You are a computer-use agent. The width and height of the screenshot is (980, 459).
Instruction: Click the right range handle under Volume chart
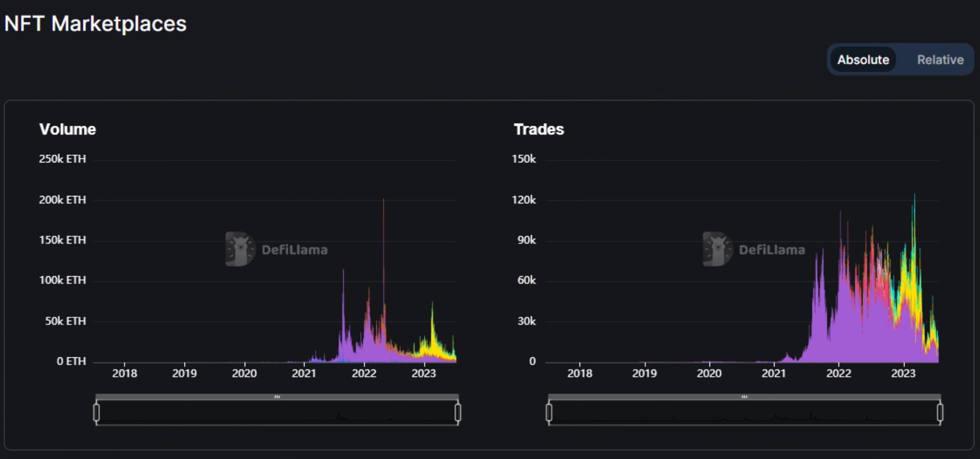[459, 412]
